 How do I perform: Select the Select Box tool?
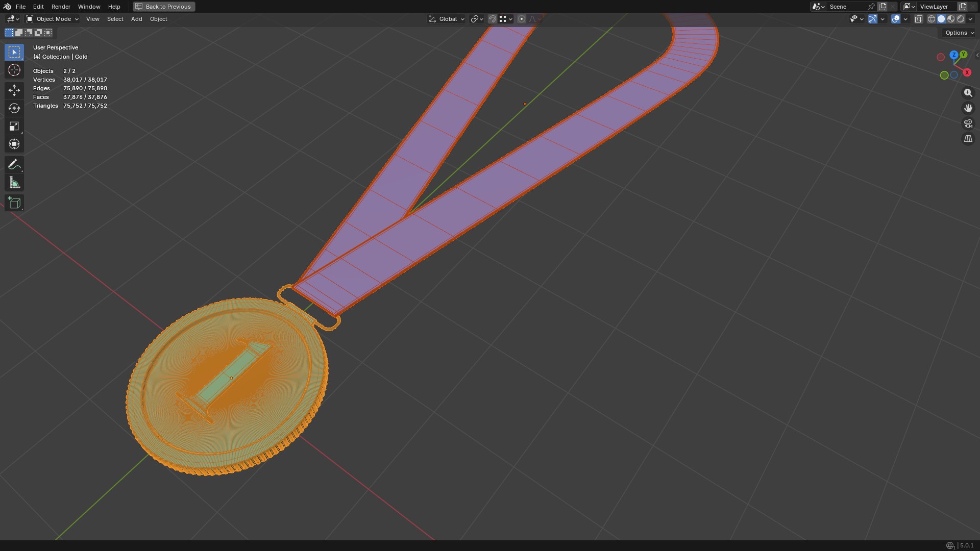[x=14, y=52]
